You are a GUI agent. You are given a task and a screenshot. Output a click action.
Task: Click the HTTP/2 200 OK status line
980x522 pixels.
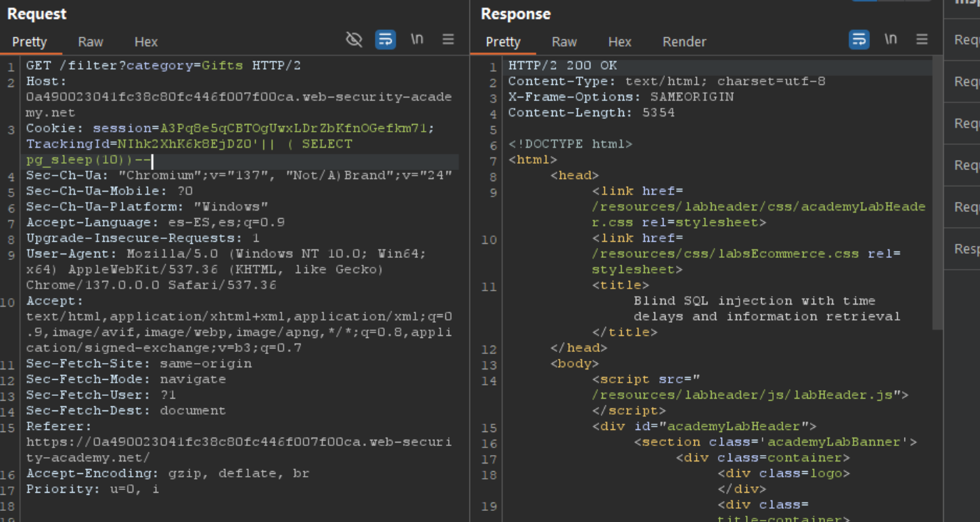pos(562,66)
